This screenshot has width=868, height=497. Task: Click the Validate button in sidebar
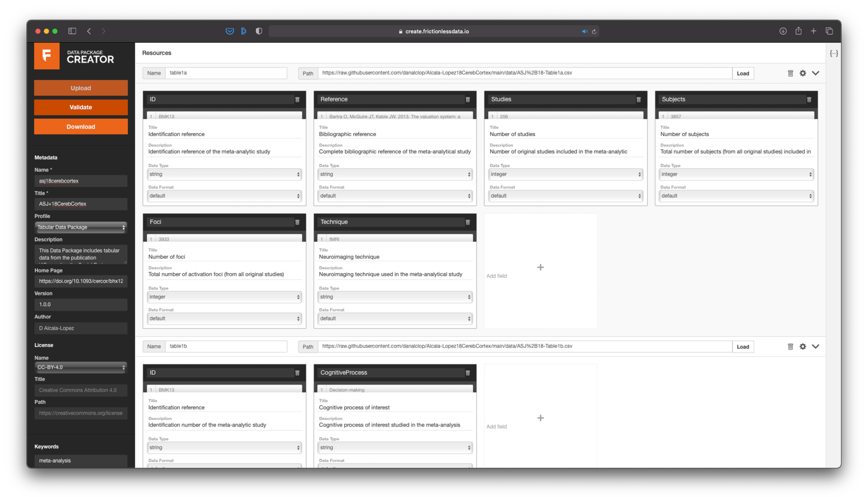coord(81,107)
